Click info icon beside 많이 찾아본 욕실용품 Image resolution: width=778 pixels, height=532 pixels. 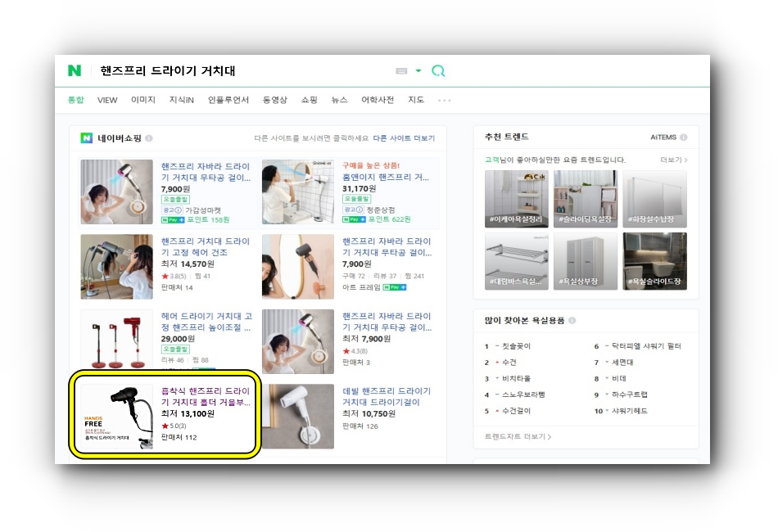click(x=572, y=320)
